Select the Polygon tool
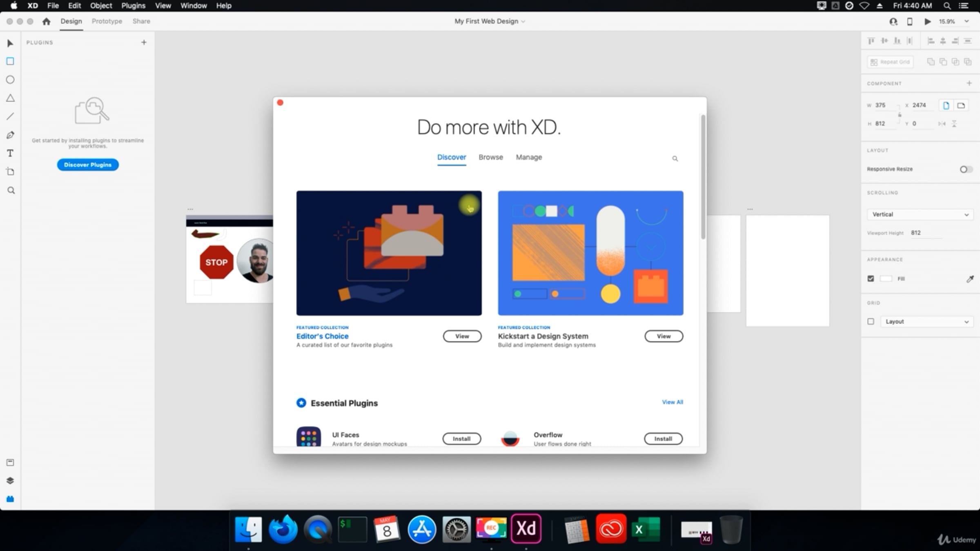This screenshot has width=980, height=551. point(10,98)
